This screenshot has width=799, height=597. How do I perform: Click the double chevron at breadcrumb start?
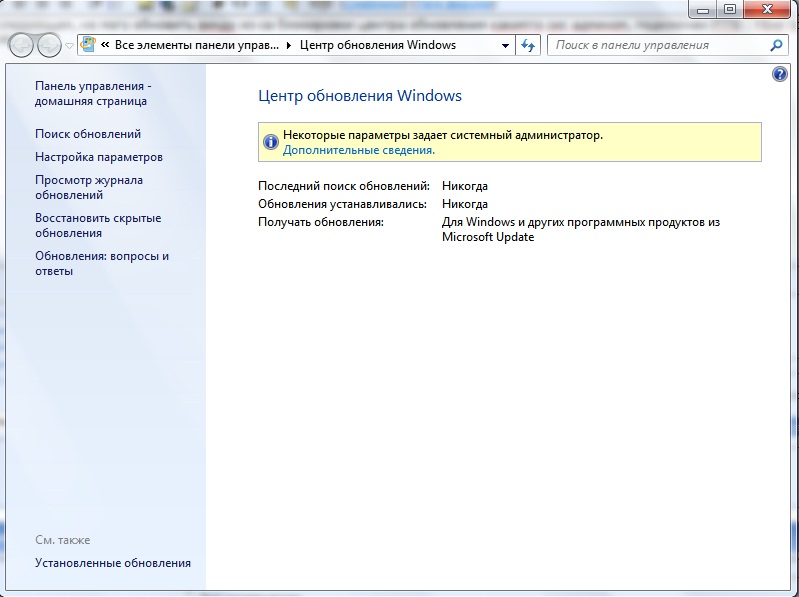tap(105, 45)
